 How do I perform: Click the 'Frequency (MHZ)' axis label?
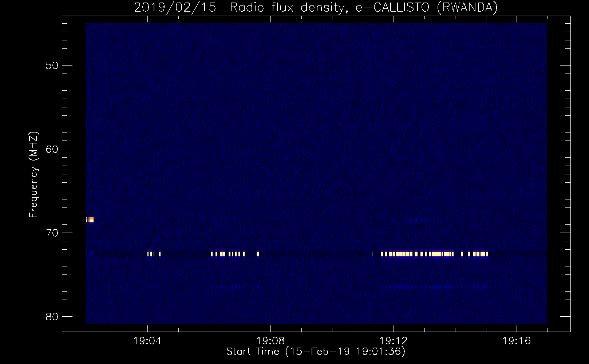(33, 174)
